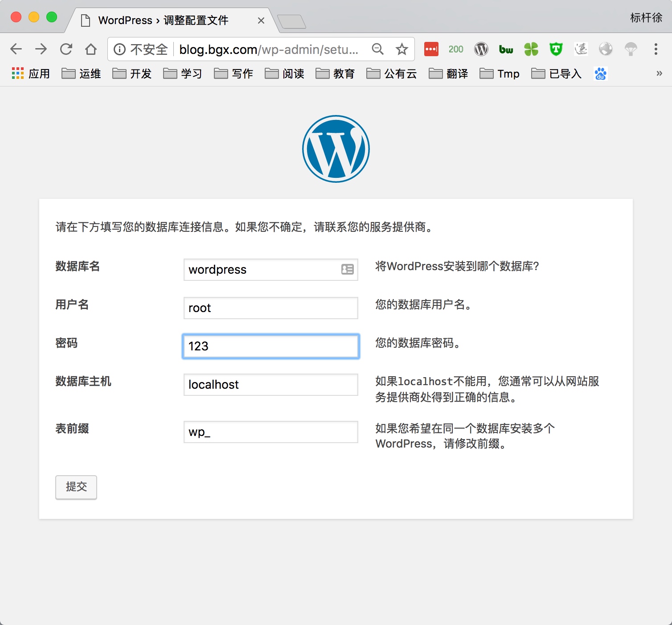Open the 阅读 bookmark folder
The image size is (672, 625).
coord(284,74)
